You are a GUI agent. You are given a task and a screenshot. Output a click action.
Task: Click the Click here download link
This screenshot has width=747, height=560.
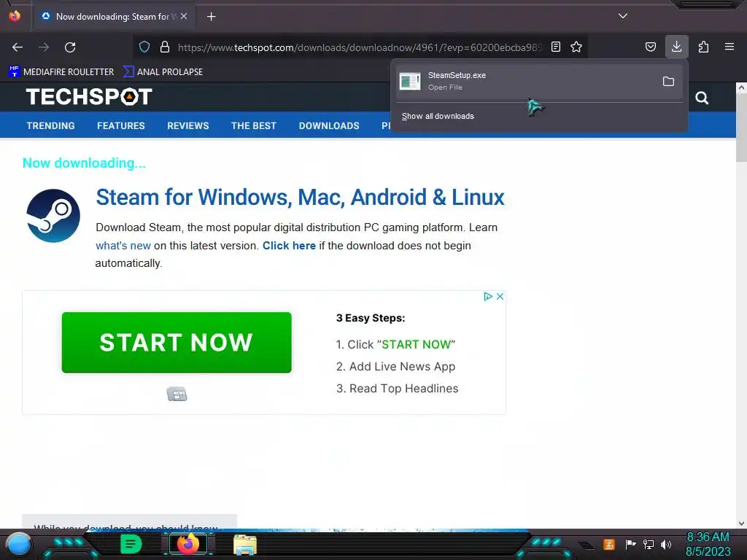point(289,246)
